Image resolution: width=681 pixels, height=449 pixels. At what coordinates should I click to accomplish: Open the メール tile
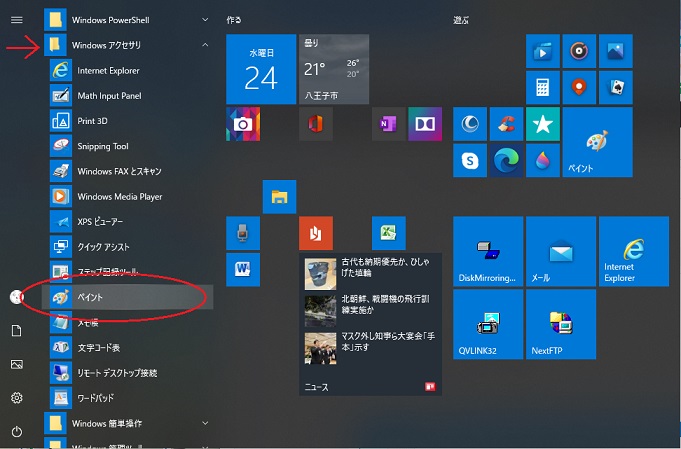(x=561, y=251)
